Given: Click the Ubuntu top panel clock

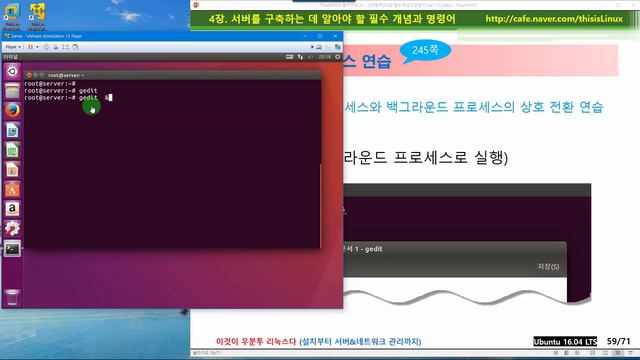Looking at the screenshot, I should tap(324, 57).
